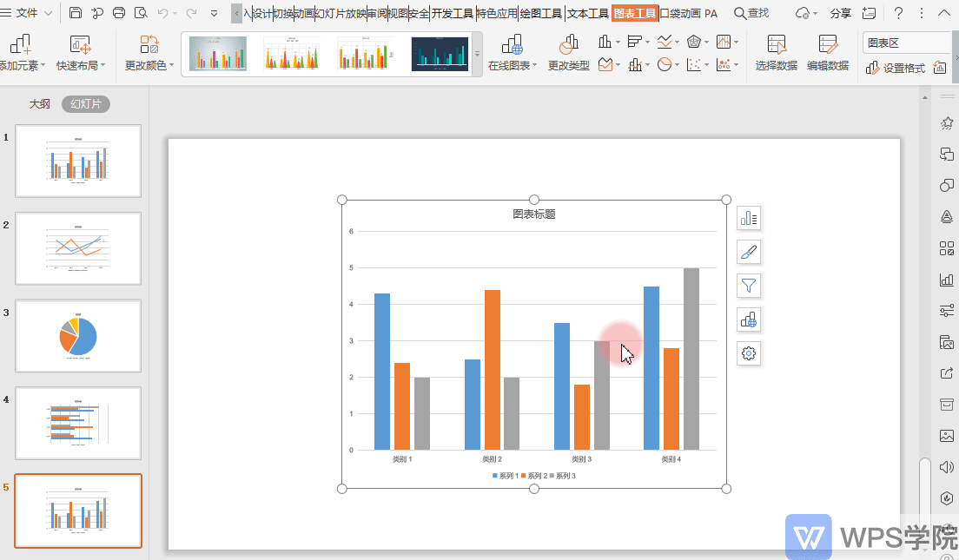
Task: Click the 系列 2 legend entry
Action: (x=534, y=476)
